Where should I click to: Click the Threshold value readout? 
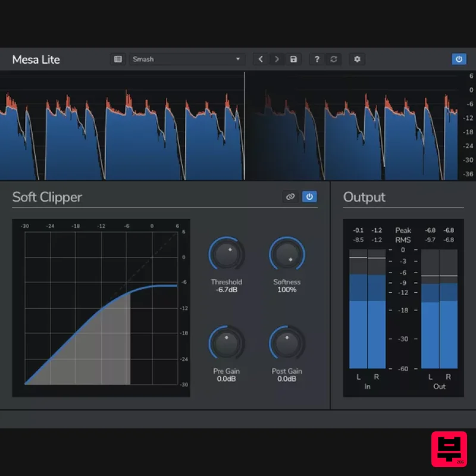point(227,290)
